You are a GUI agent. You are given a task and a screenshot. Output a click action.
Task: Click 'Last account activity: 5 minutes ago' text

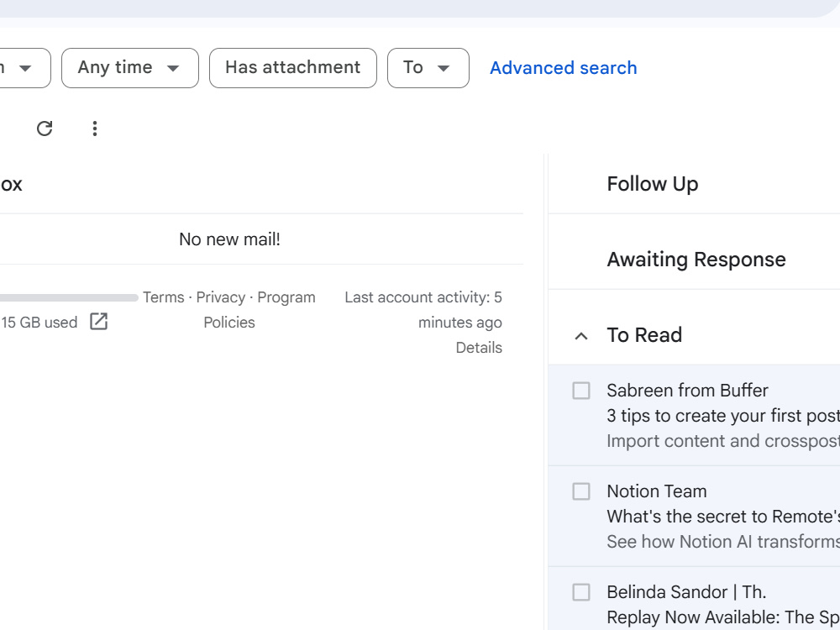(x=423, y=310)
